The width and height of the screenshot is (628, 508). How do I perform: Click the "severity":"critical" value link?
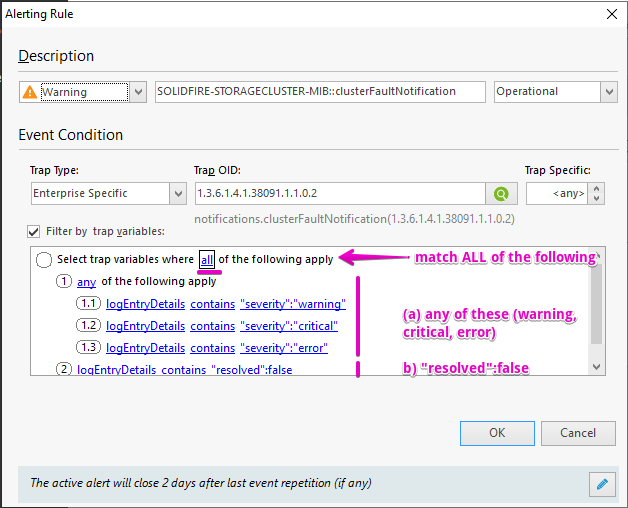point(289,326)
